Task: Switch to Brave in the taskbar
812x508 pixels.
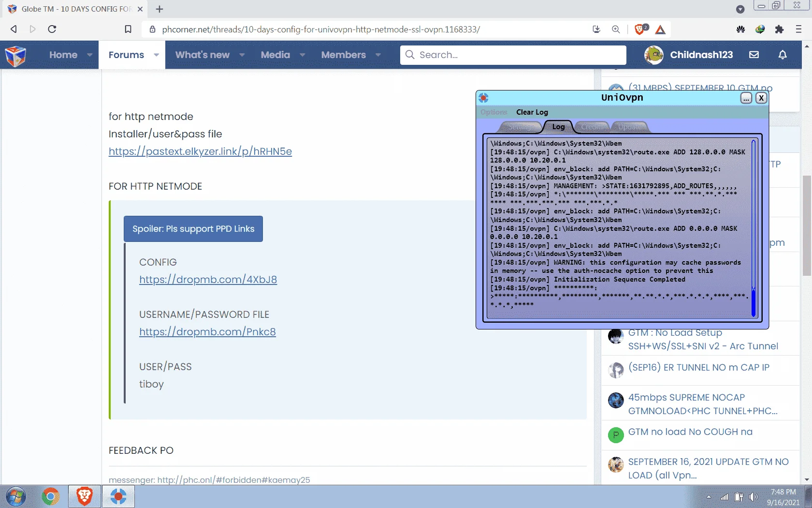Action: [x=85, y=497]
